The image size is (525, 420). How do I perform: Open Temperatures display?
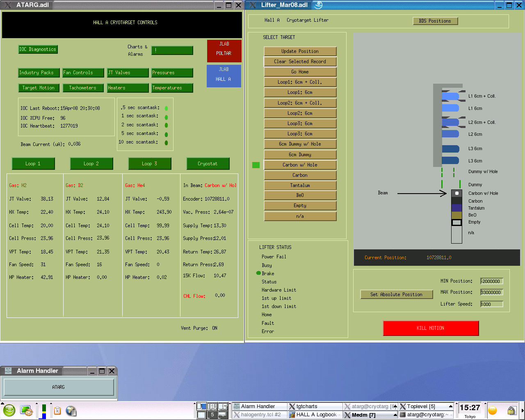[172, 88]
